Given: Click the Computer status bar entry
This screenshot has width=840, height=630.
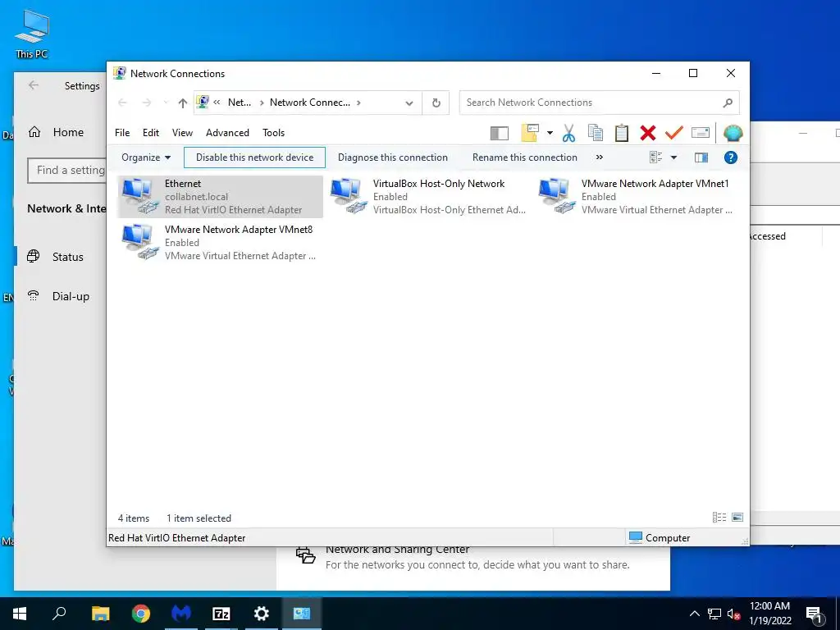Looking at the screenshot, I should [660, 538].
